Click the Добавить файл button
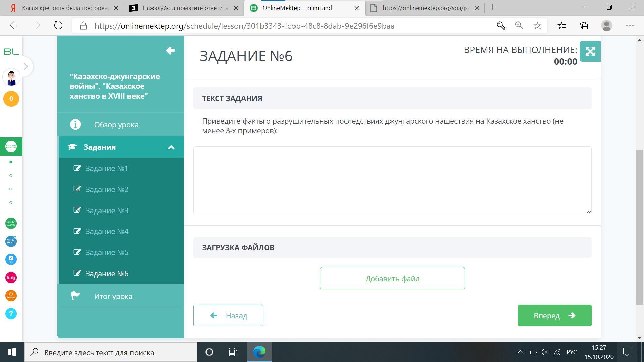This screenshot has width=644, height=362. (x=392, y=278)
